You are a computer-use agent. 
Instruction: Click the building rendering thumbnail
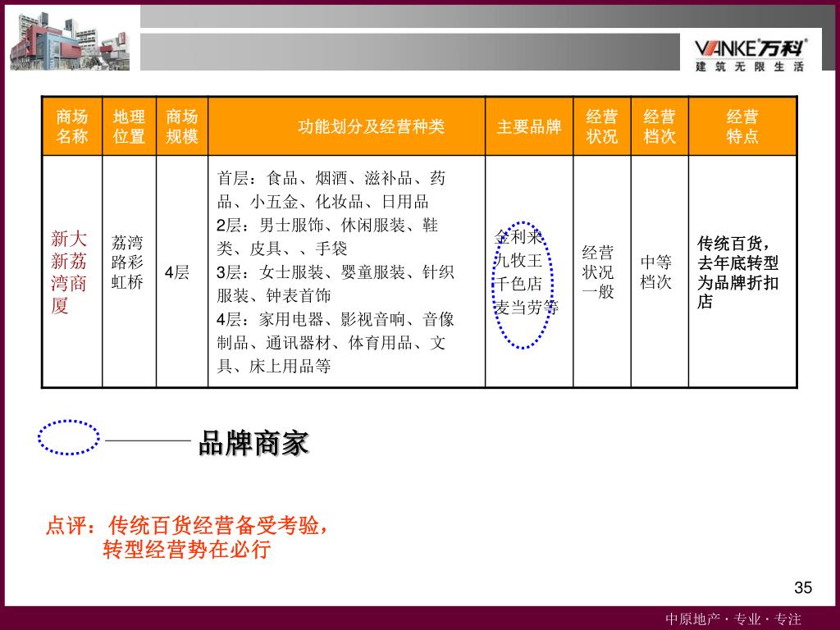tap(70, 41)
